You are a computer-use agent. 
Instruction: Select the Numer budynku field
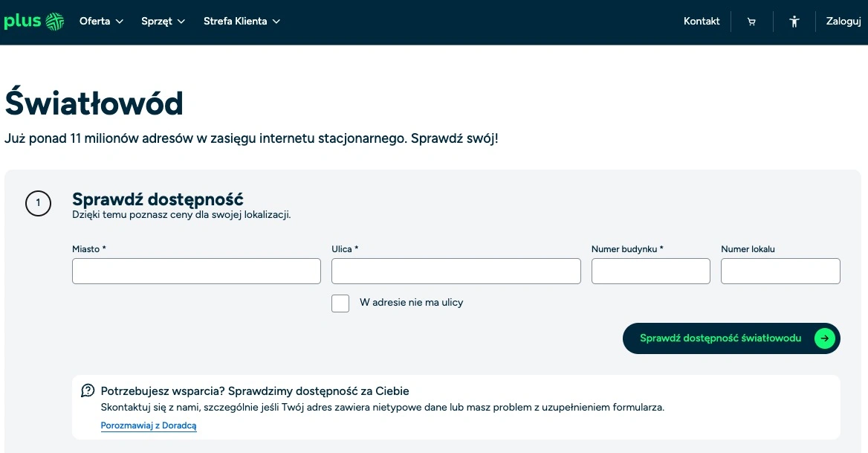pos(650,272)
